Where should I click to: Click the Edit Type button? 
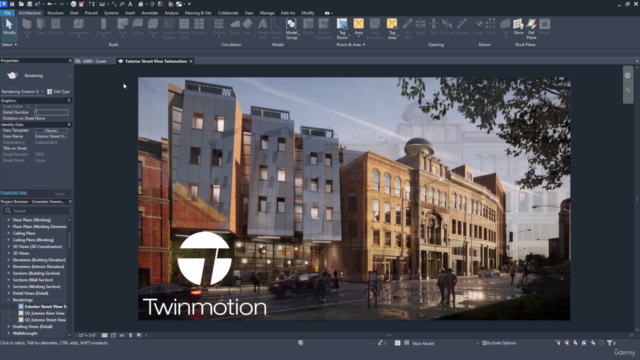coord(58,92)
